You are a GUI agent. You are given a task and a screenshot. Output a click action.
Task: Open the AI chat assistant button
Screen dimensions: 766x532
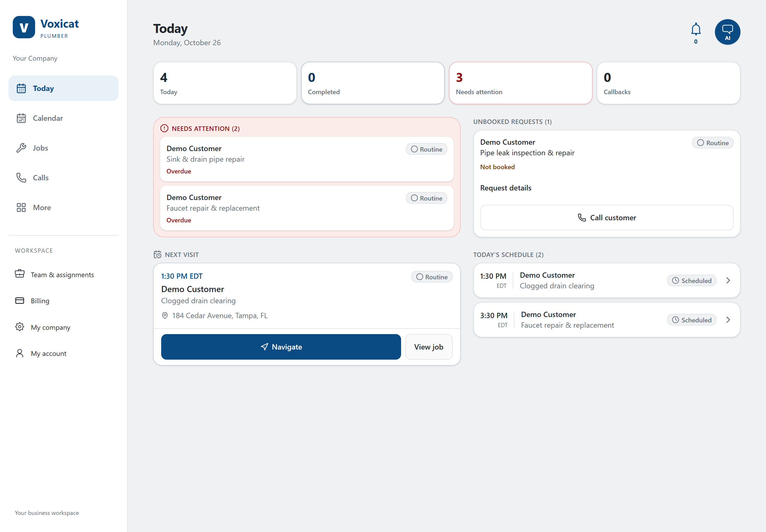coord(727,32)
